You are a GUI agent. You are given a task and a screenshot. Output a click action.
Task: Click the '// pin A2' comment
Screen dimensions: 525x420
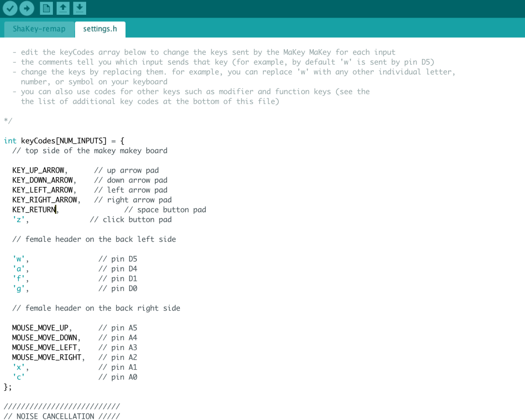pyautogui.click(x=118, y=357)
